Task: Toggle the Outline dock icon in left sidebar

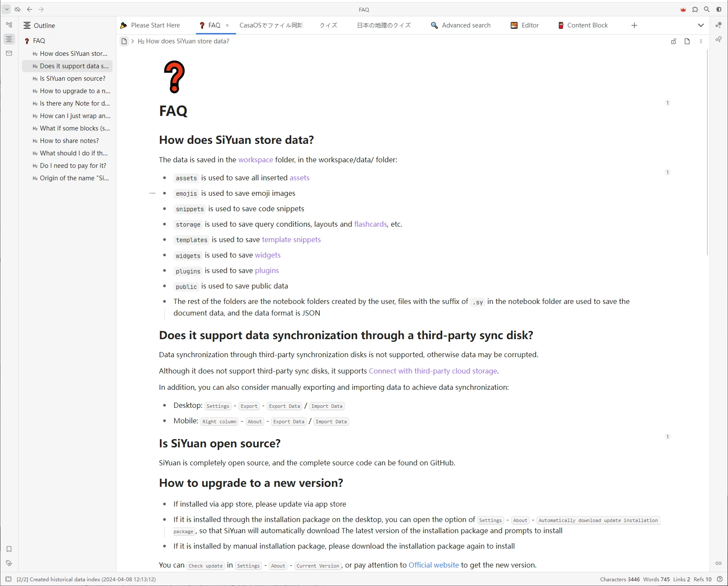Action: click(x=9, y=39)
